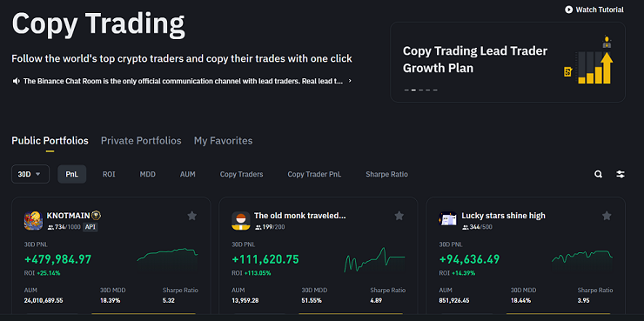This screenshot has height=321, width=644.
Task: Click The old monk traveled avatar
Action: pos(241,220)
